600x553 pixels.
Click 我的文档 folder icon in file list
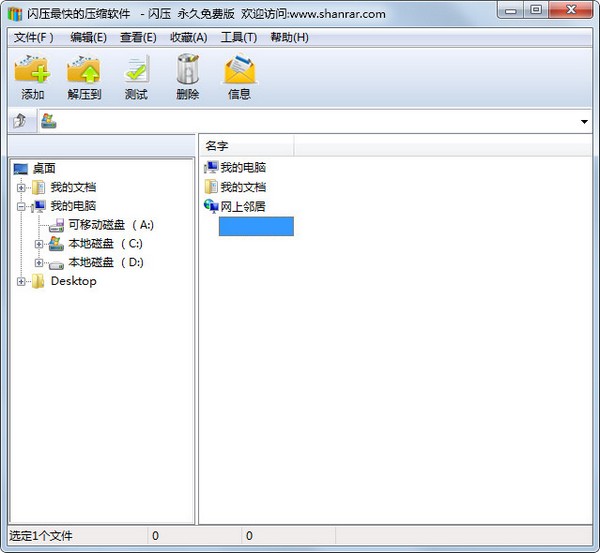coord(211,187)
